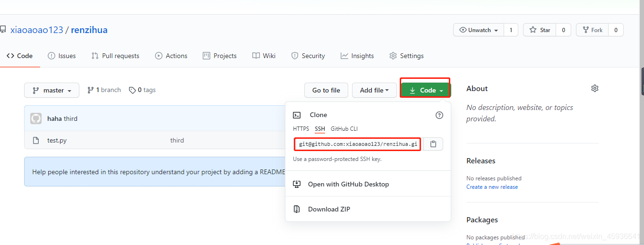
Task: Click the star count 0
Action: pos(563,30)
